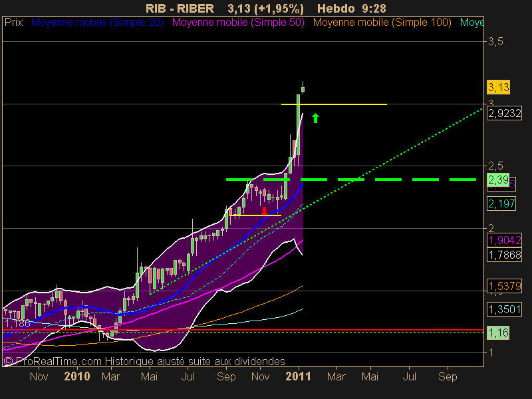This screenshot has height=399, width=532.
Task: Click the "1,186" value label on chart
Action: 17,323
